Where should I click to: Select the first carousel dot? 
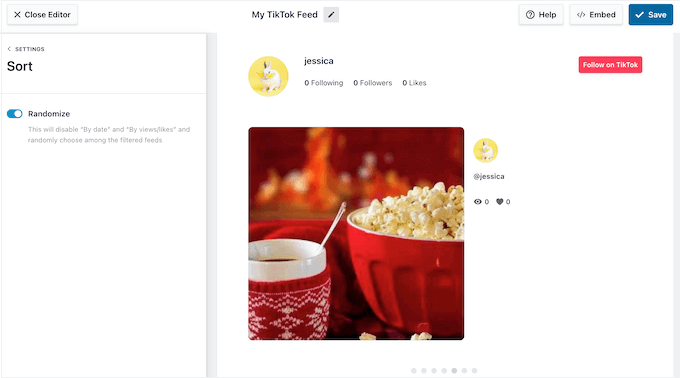point(414,371)
